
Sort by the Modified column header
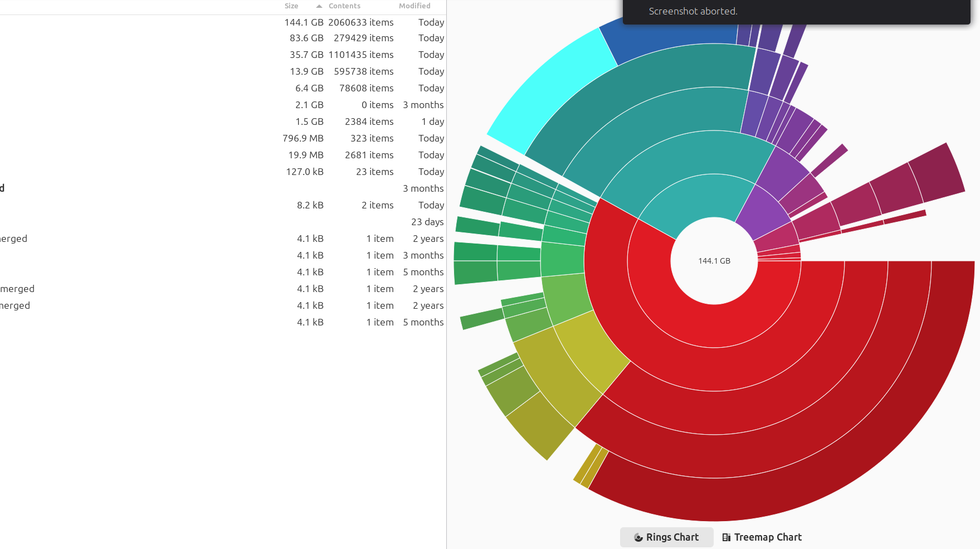point(415,6)
